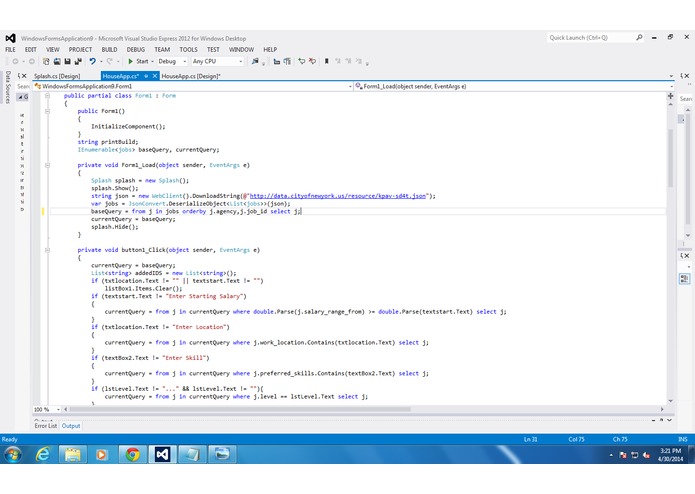Click the Google Chrome taskbar icon
This screenshot has height=494, width=695.
click(x=132, y=454)
